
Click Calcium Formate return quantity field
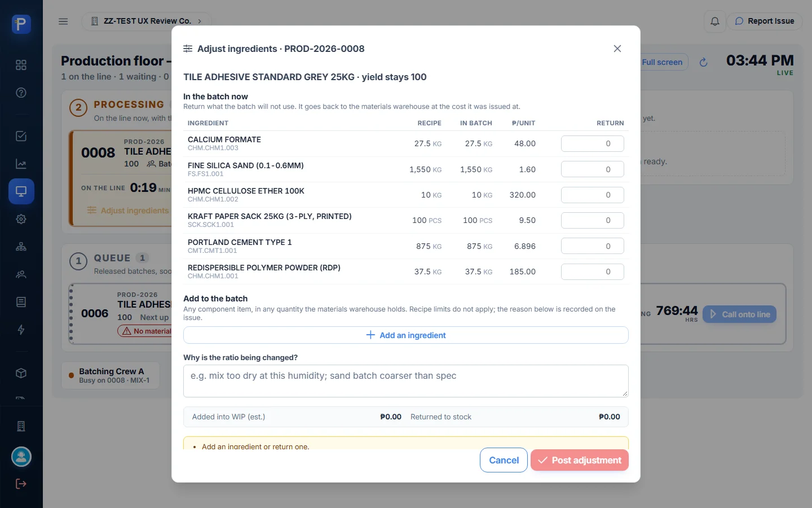[x=592, y=143]
